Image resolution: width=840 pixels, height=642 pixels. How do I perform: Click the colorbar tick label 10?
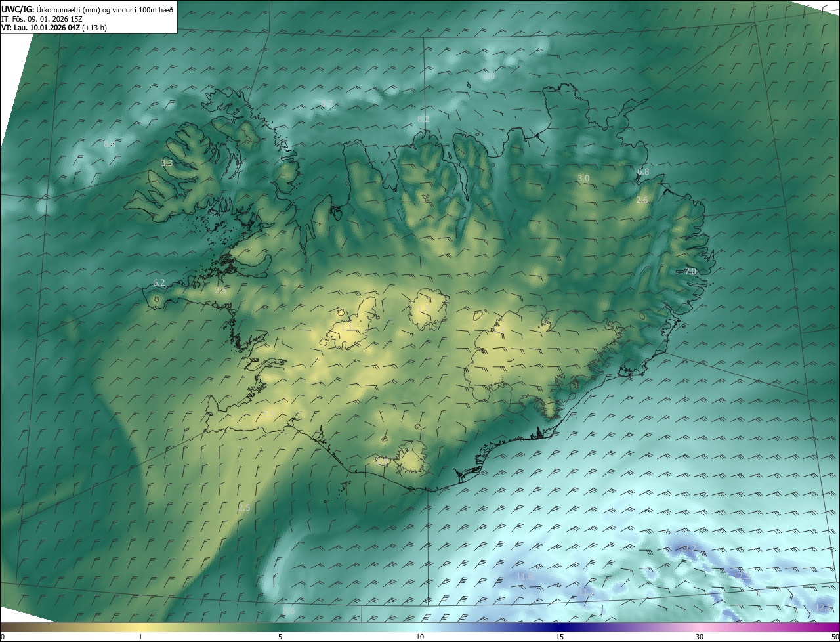coord(420,637)
